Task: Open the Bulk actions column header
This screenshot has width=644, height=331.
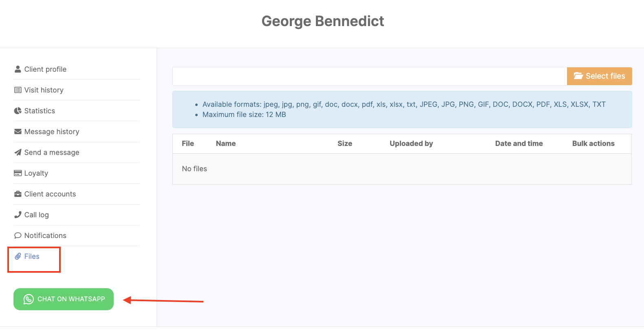Action: (x=593, y=143)
